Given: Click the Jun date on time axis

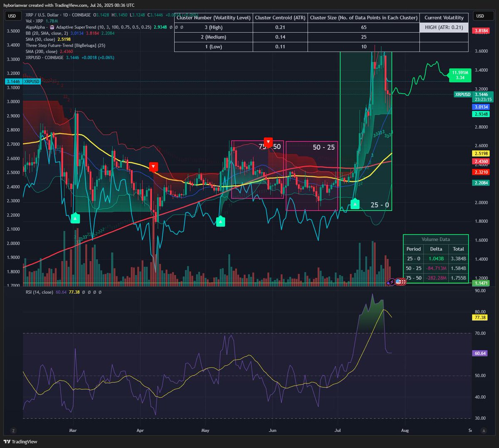Looking at the screenshot, I should (272, 431).
